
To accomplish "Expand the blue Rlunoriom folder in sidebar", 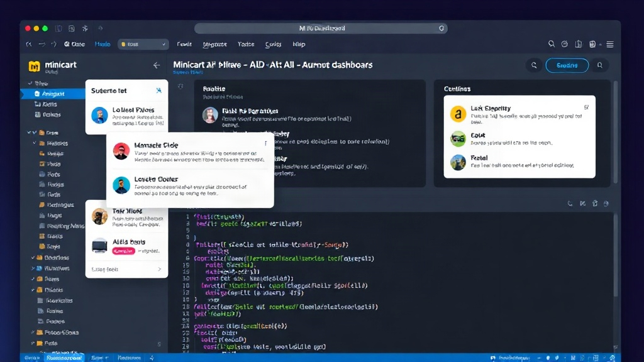I will pos(33,268).
